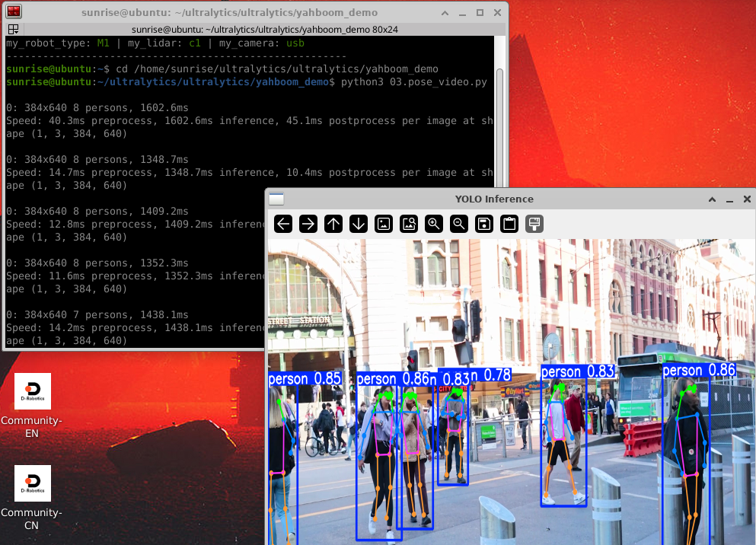This screenshot has width=756, height=545.
Task: Click the sunrise@ubuntu terminal window title
Action: point(229,12)
